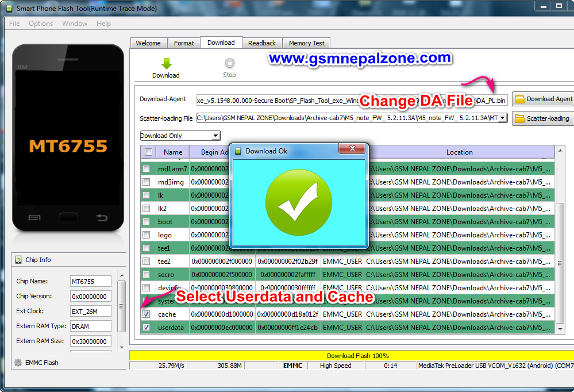The image size is (574, 392).
Task: Open the Window menu
Action: (x=75, y=24)
